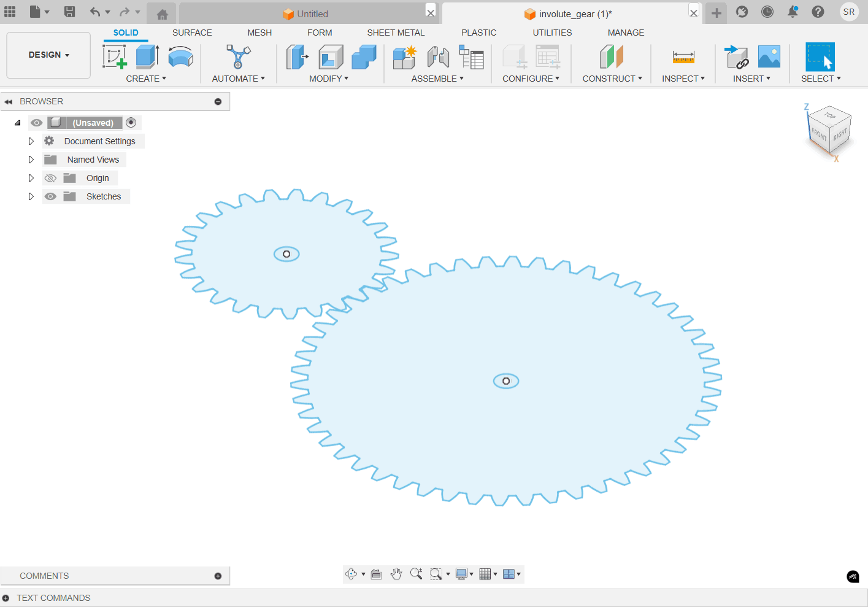Image resolution: width=868 pixels, height=607 pixels.
Task: Expand the Origin node
Action: click(31, 178)
